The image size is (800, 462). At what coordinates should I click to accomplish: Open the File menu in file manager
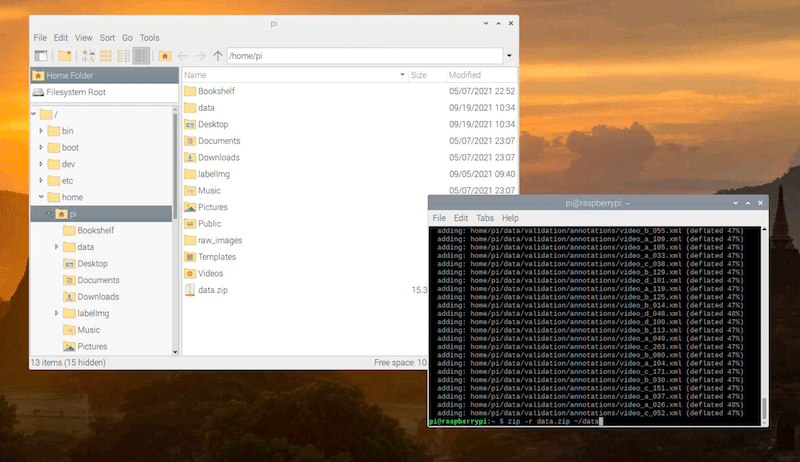(x=40, y=38)
